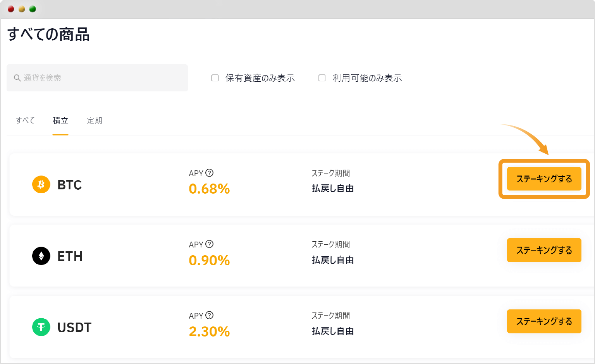
Task: Click 払戻し自由 in the ETH row
Action: (x=333, y=260)
